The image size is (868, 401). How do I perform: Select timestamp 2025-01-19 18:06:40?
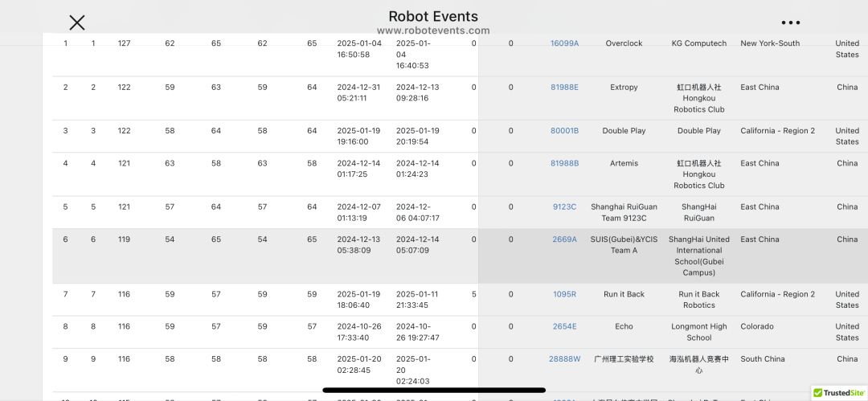coord(358,300)
